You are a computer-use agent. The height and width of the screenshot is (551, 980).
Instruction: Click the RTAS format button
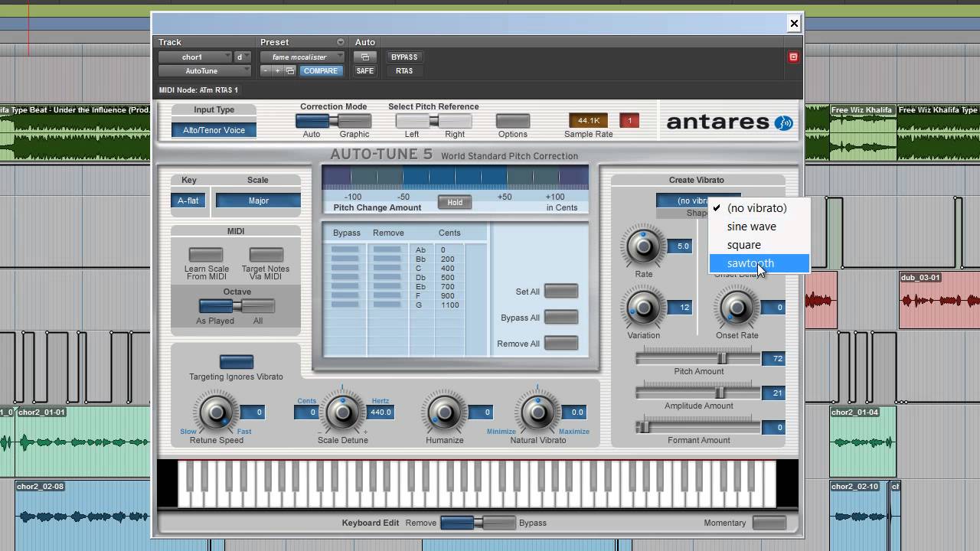point(404,70)
